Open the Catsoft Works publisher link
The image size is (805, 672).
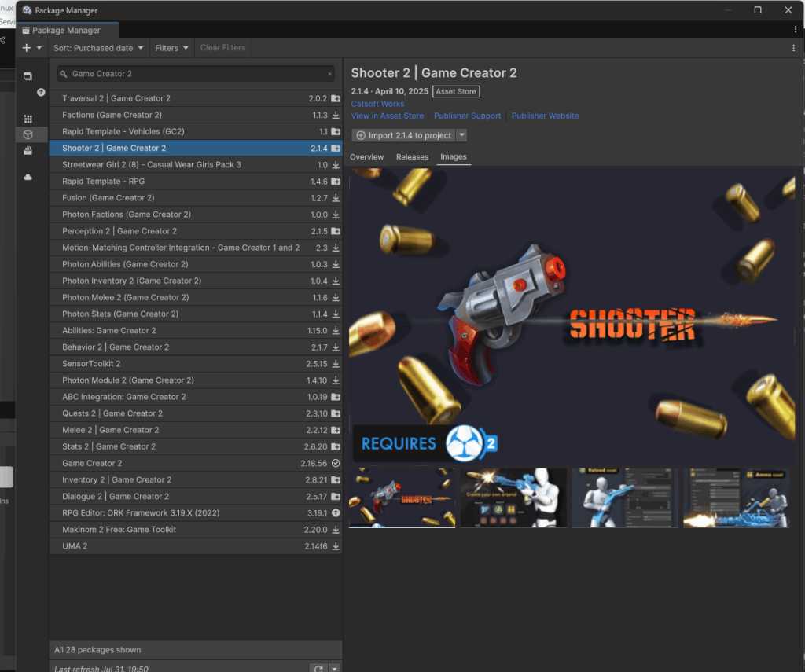(x=377, y=104)
